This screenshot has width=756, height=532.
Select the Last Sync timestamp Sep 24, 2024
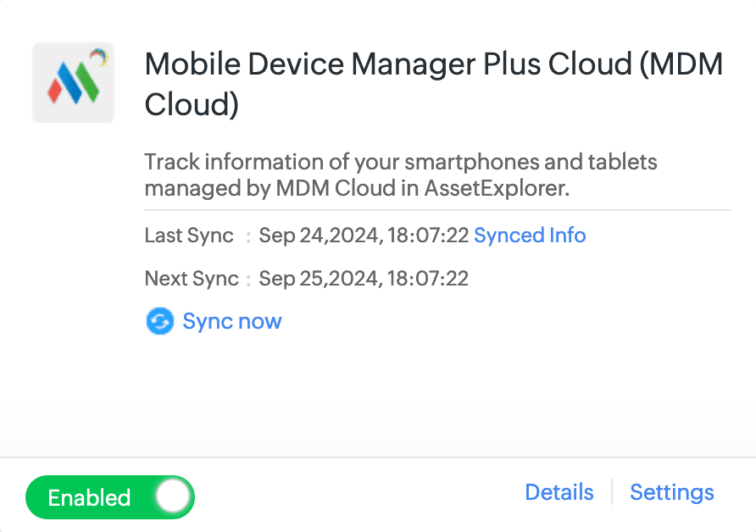coord(364,236)
